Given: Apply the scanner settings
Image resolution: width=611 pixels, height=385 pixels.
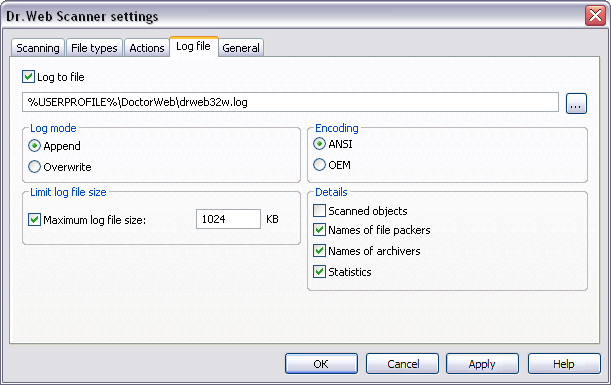Looking at the screenshot, I should click(482, 364).
